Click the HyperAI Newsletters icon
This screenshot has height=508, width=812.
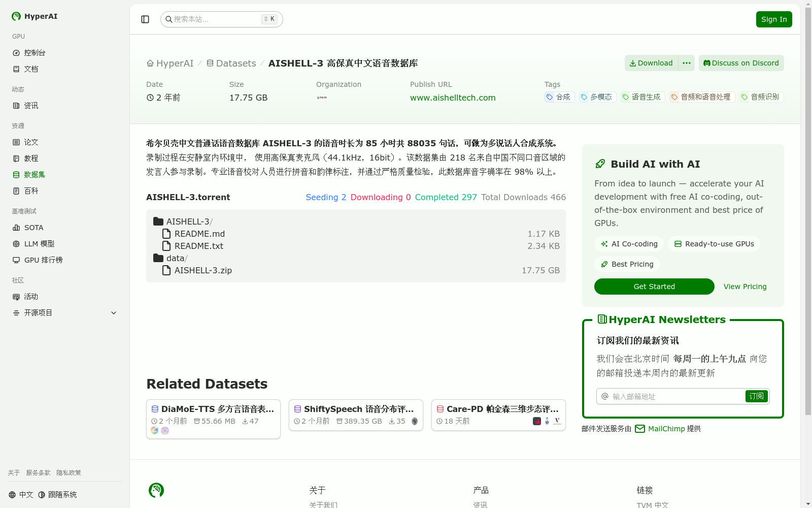point(602,320)
